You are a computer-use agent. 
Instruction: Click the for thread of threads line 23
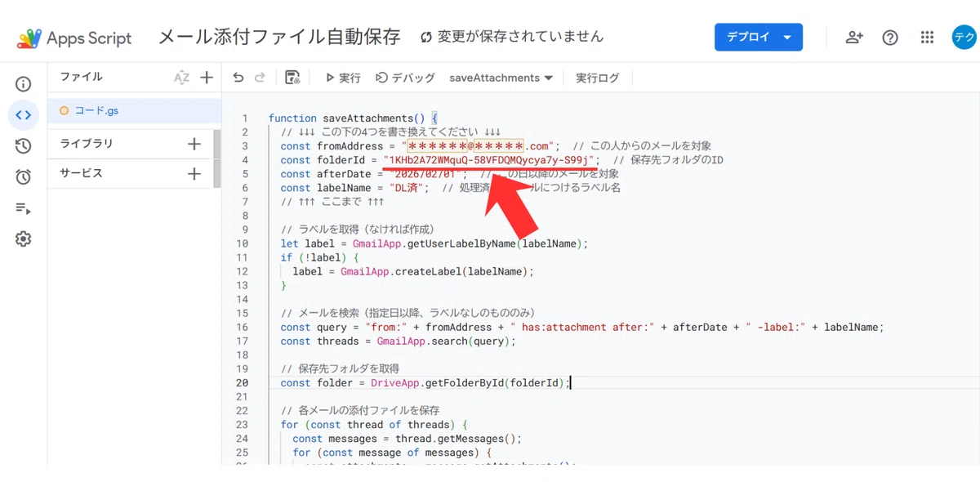372,424
